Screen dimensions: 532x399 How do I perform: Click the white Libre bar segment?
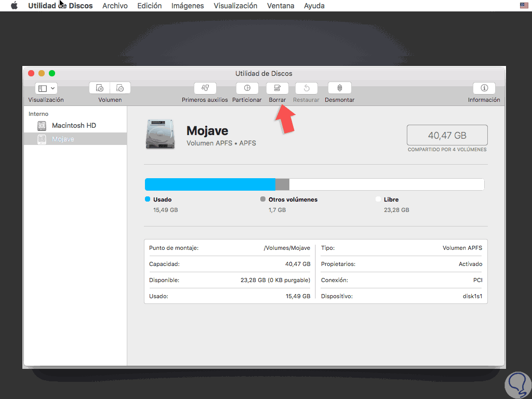[x=387, y=184]
